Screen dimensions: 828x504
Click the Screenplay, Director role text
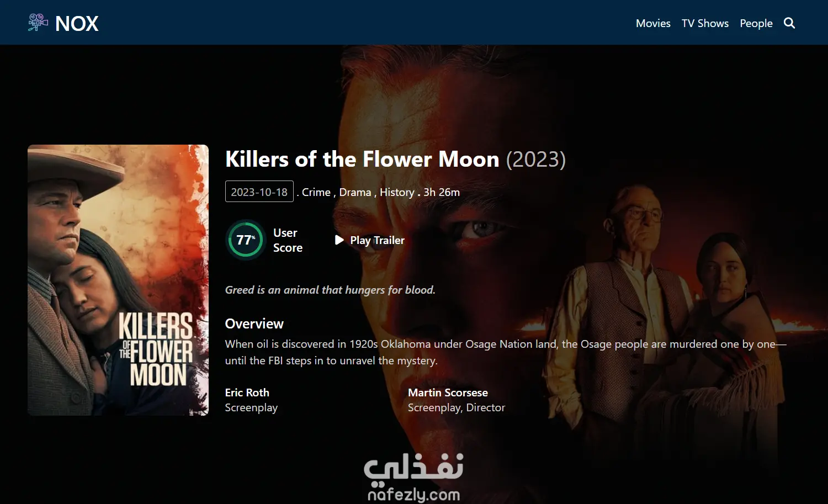click(457, 407)
